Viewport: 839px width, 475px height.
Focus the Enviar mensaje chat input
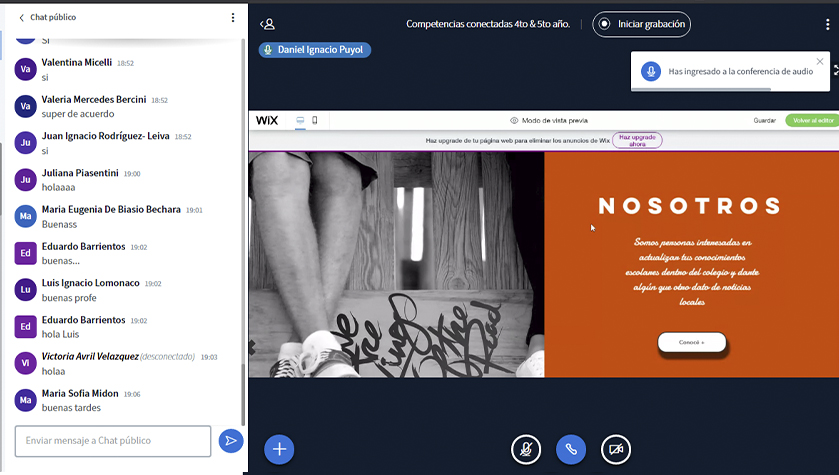pos(113,440)
